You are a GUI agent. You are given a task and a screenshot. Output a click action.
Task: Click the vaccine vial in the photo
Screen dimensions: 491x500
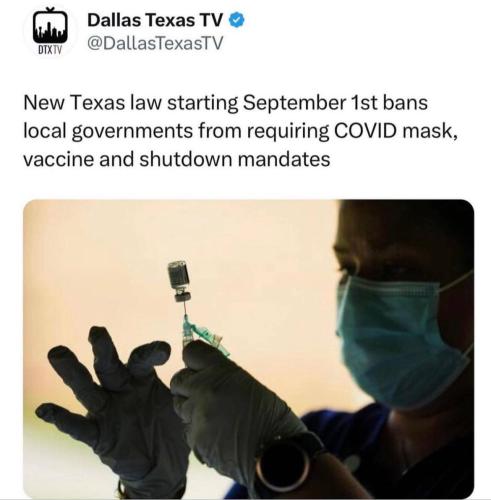click(x=179, y=281)
